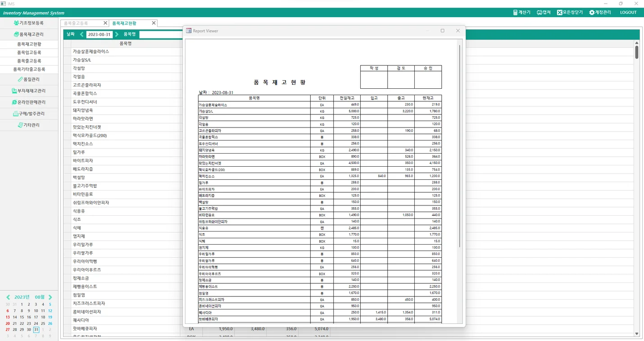The image size is (644, 341).
Task: Open 품목입고등록 in the sidebar submenu
Action: 29,53
